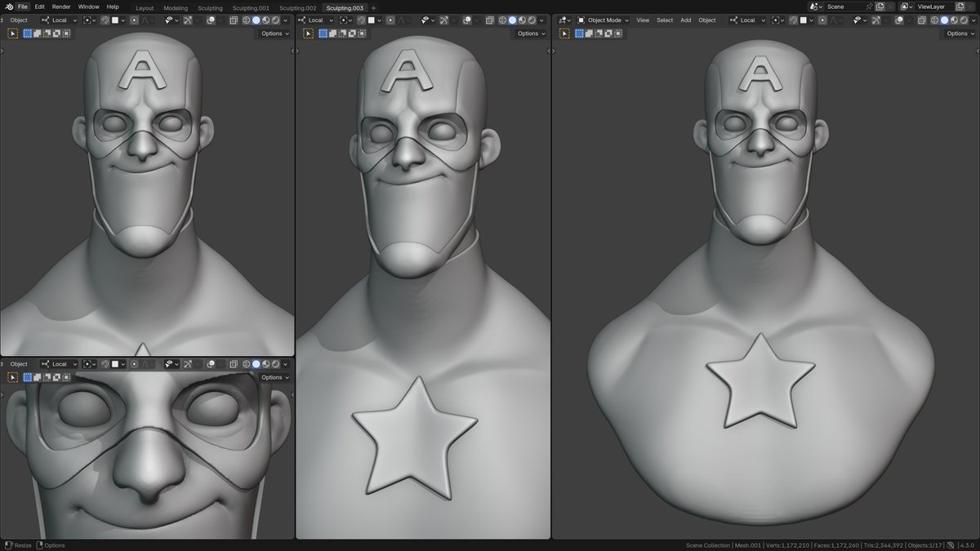
Task: Select rendered shading in bottom-left viewport
Action: (x=275, y=364)
